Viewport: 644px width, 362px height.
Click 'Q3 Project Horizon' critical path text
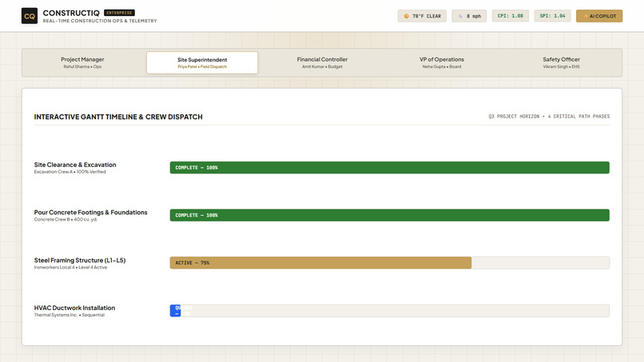(549, 117)
